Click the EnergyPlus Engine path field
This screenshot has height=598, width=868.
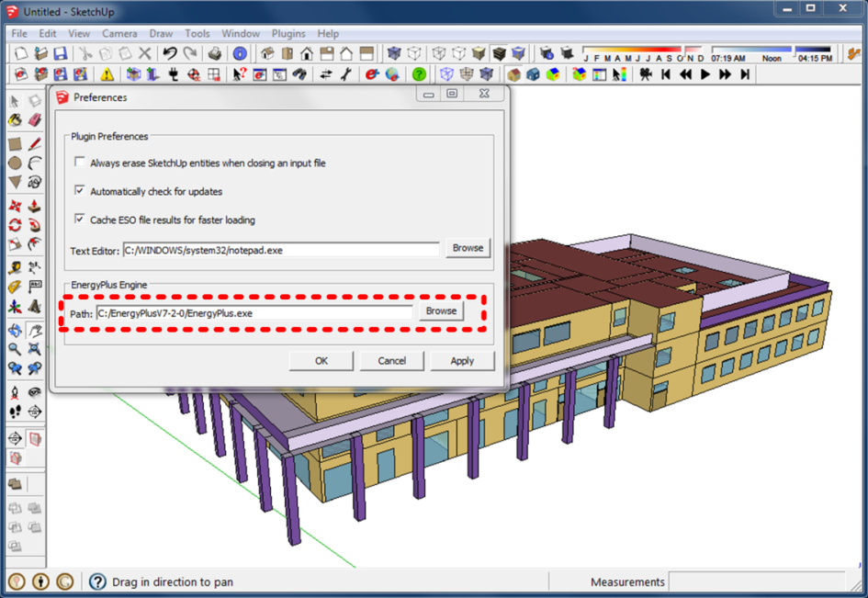[x=254, y=313]
